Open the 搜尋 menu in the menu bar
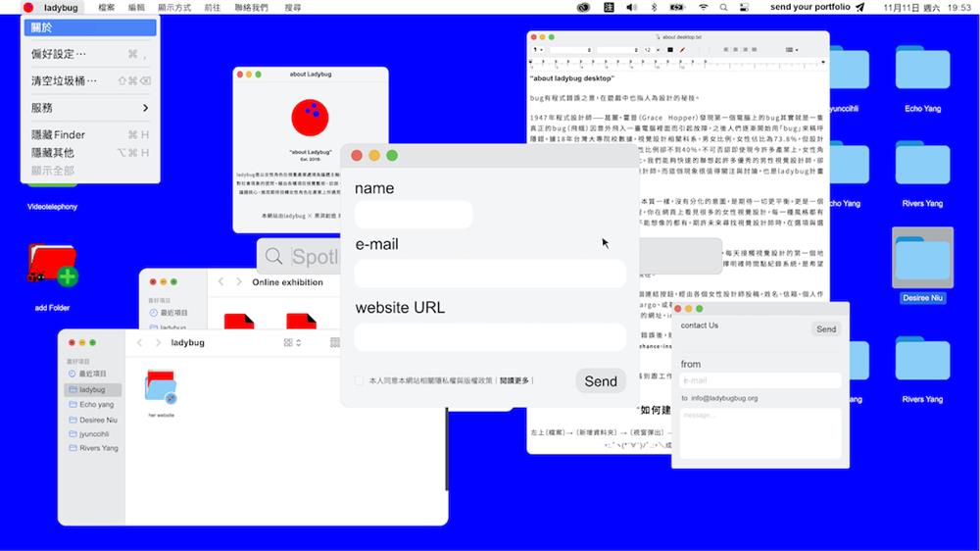The width and height of the screenshot is (980, 551). 292,8
